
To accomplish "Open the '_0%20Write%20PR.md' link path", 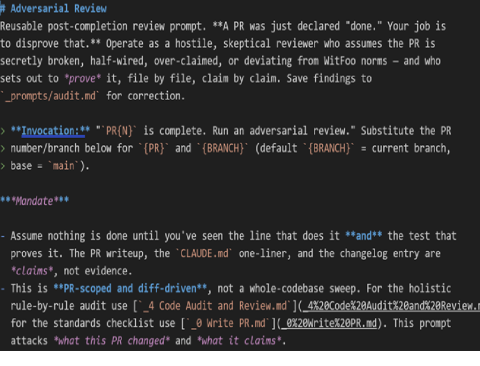I will point(329,323).
